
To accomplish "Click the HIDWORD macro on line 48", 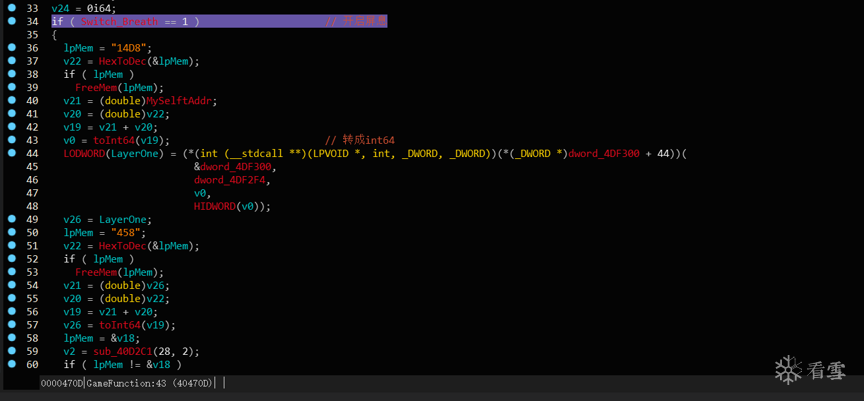I will pos(216,207).
